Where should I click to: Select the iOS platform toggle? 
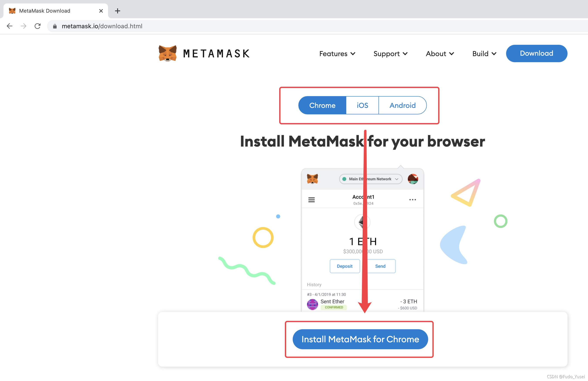click(x=362, y=105)
